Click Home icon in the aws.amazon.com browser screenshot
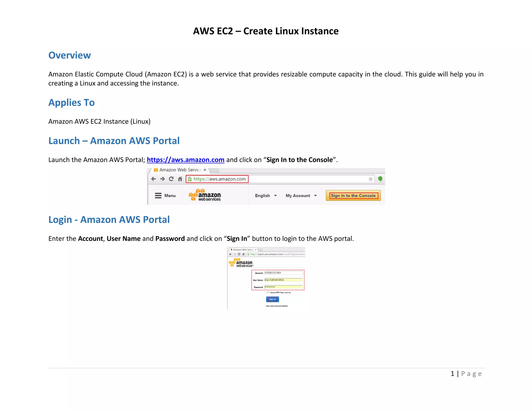532x411 pixels. pyautogui.click(x=180, y=179)
